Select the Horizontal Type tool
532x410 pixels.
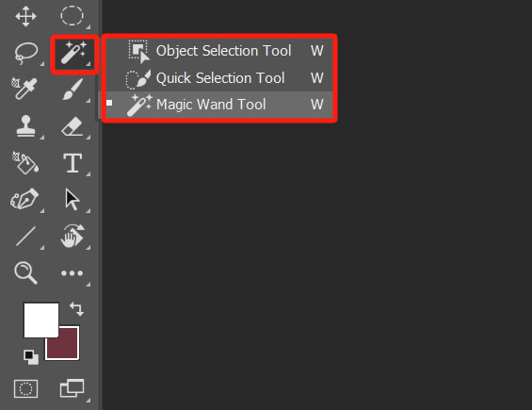(73, 163)
